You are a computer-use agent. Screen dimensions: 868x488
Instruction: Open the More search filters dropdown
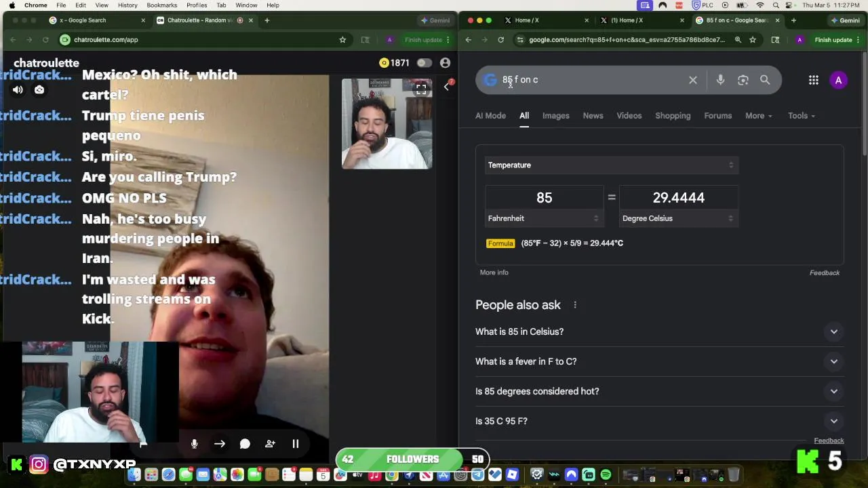pyautogui.click(x=759, y=116)
